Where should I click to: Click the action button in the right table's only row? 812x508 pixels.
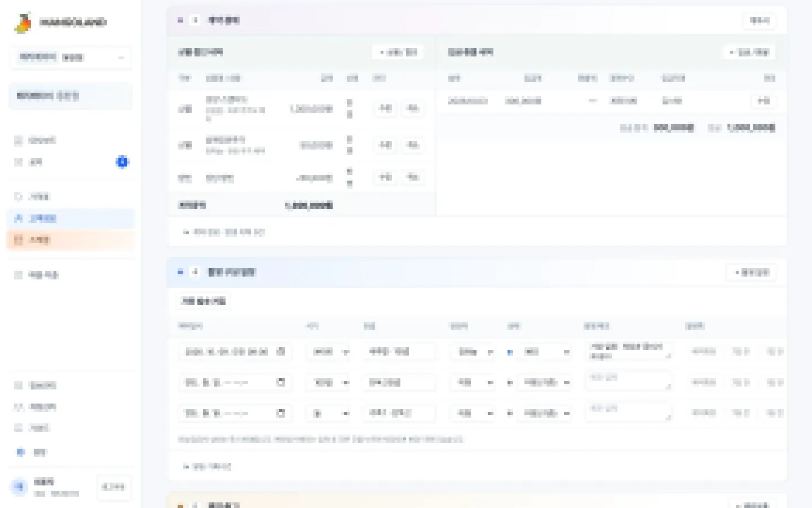pyautogui.click(x=764, y=101)
